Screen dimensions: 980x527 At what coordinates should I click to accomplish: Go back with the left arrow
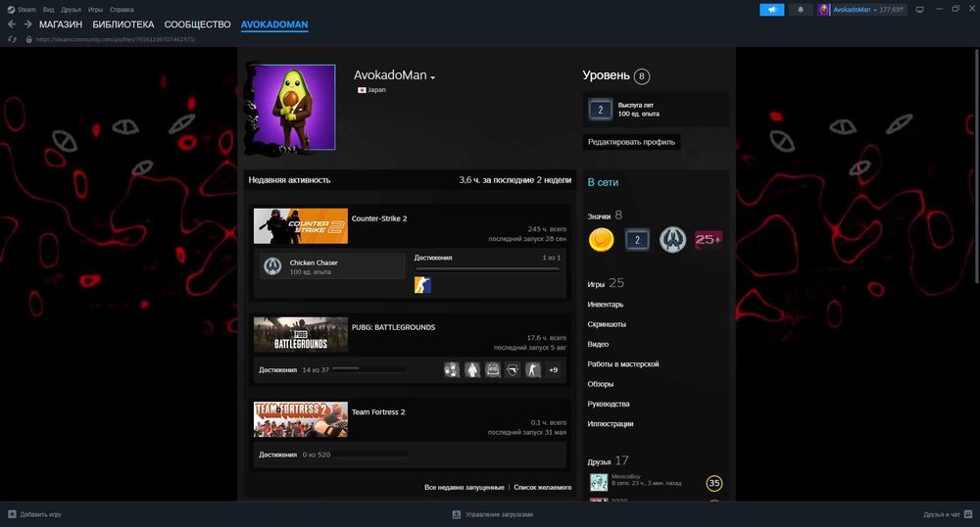click(12, 24)
